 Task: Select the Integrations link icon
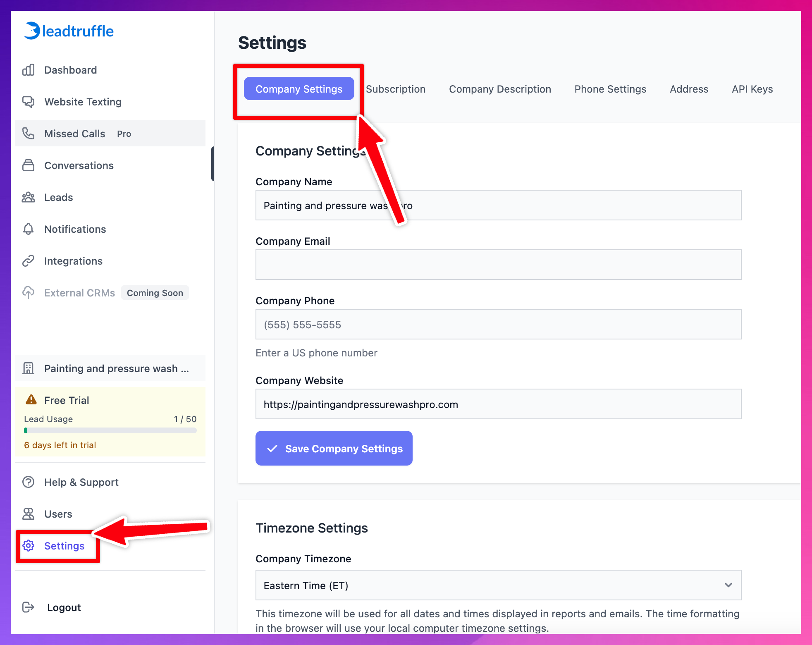[x=28, y=261]
